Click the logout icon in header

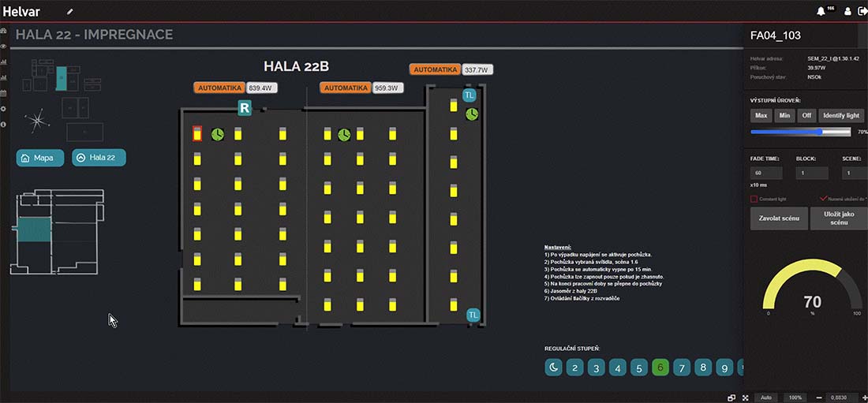coord(862,12)
